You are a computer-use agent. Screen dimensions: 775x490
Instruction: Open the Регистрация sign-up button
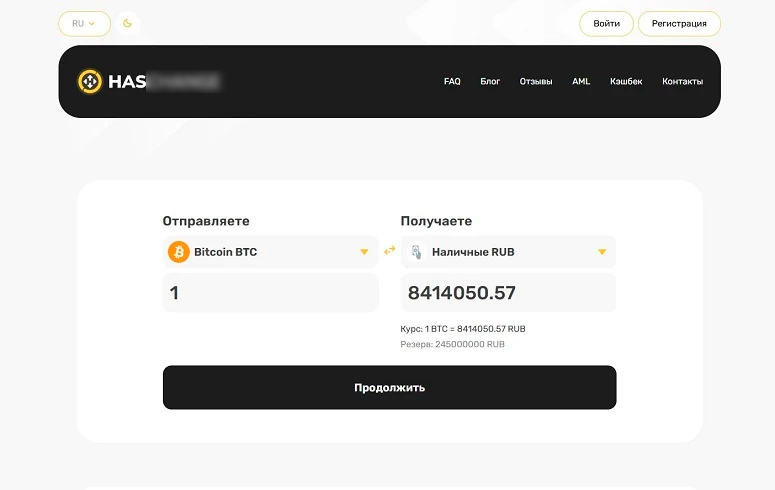(679, 23)
